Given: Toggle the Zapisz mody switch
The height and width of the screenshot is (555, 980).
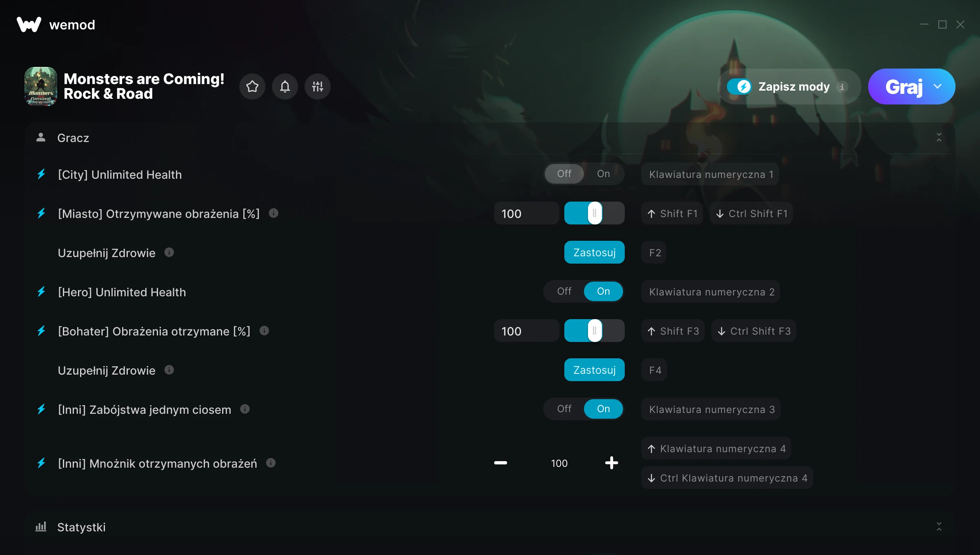Looking at the screenshot, I should [x=739, y=87].
